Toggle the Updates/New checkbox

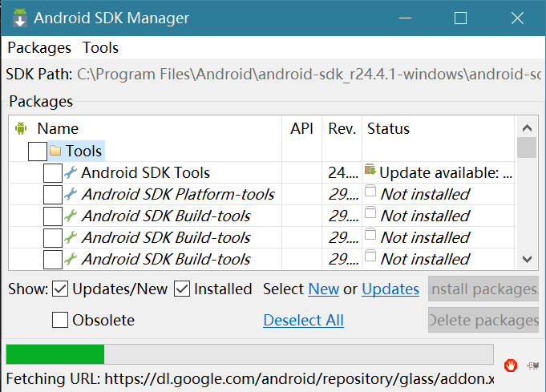61,289
